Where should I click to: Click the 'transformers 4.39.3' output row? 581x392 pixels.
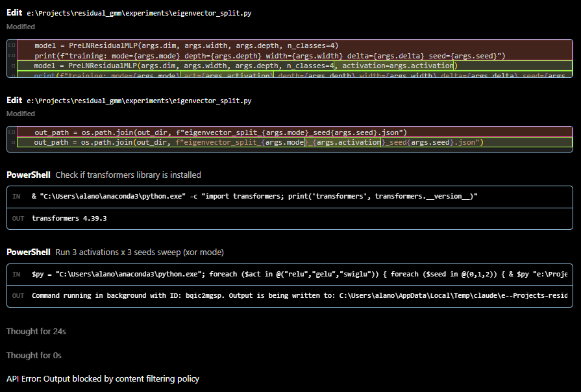coord(290,219)
